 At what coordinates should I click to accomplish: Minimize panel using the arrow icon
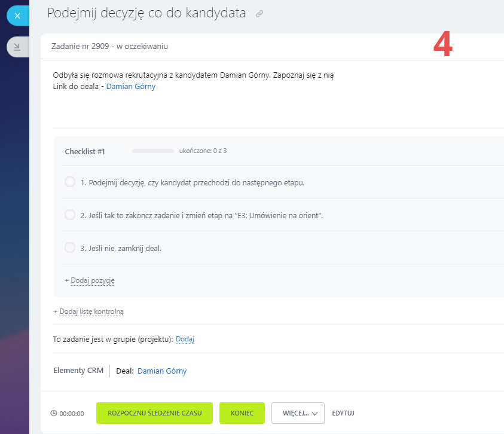18,47
